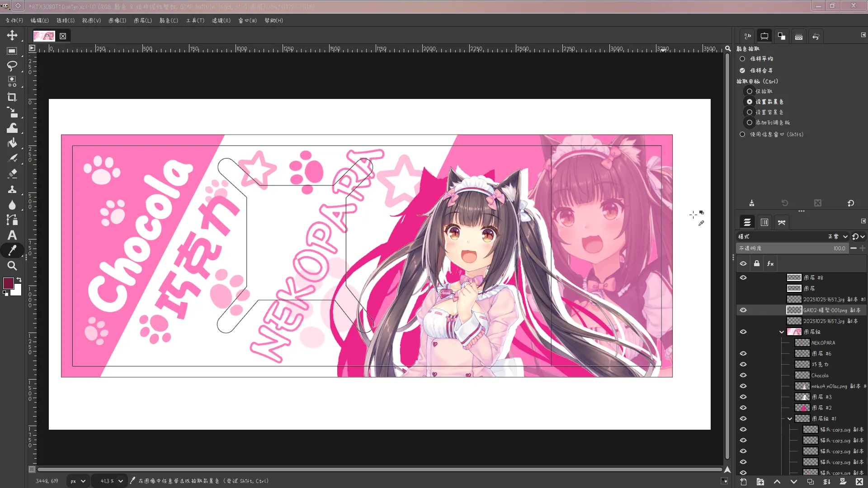The image size is (868, 488).
Task: Choose 添加到调色板 add to palette radio
Action: (750, 122)
